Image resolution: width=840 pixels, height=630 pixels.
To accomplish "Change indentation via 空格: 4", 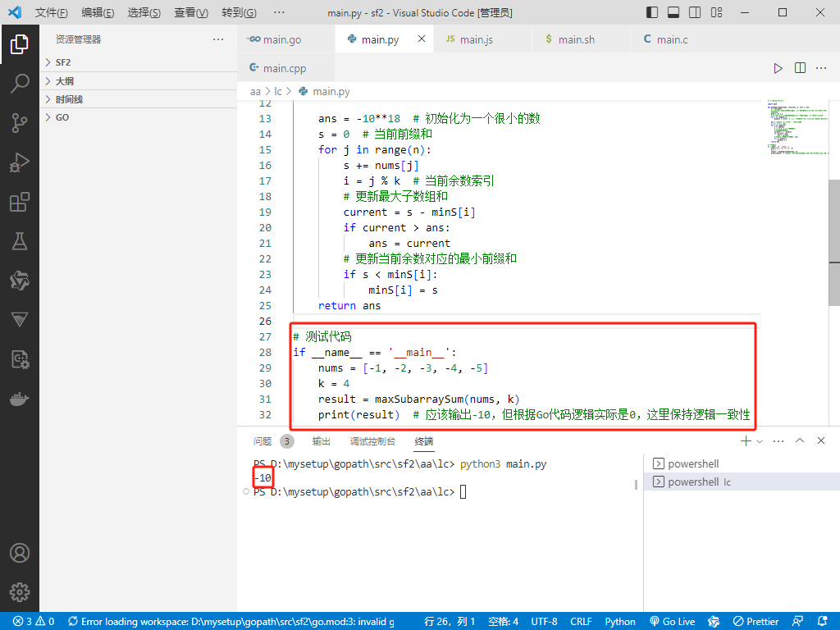I will [503, 622].
